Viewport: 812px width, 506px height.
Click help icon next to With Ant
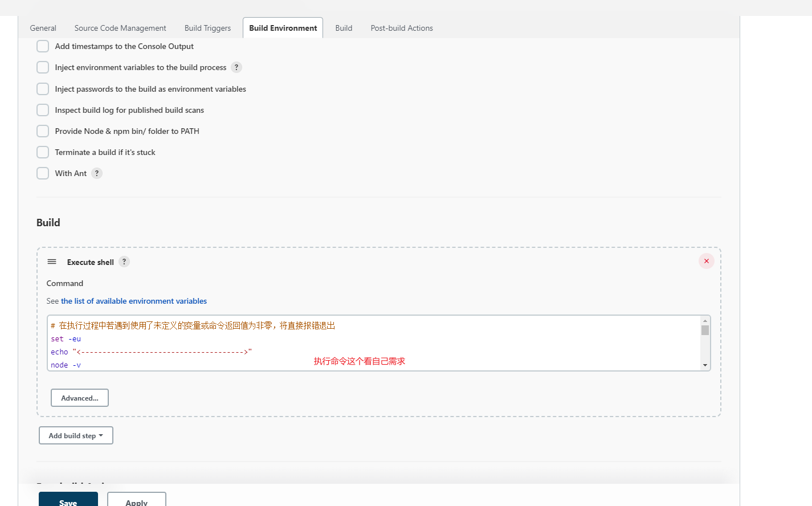point(97,173)
